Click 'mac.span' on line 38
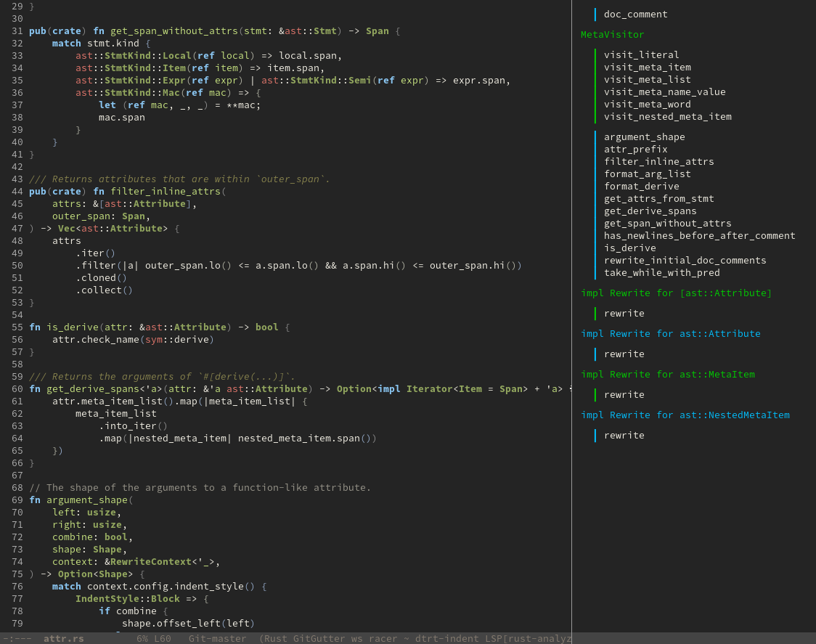 [122, 117]
